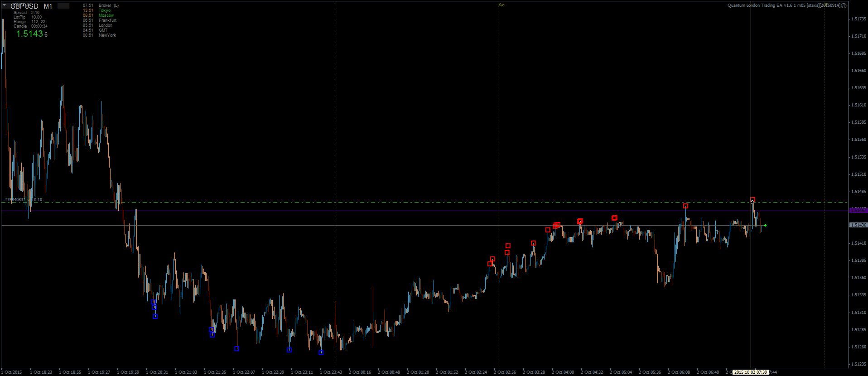
Task: Click the 1.51610 price scale label
Action: [858, 105]
